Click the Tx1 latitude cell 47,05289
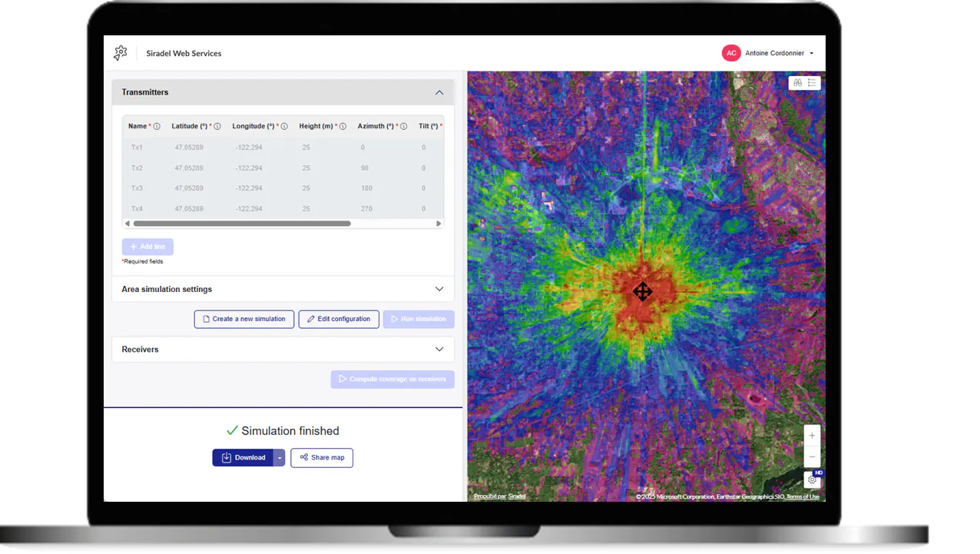This screenshot has height=554, width=980. pos(189,148)
